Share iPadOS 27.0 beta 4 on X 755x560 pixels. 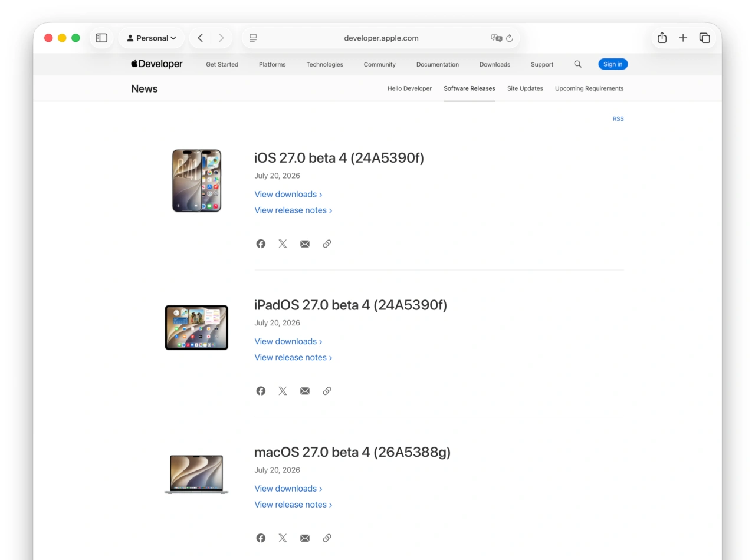tap(283, 391)
